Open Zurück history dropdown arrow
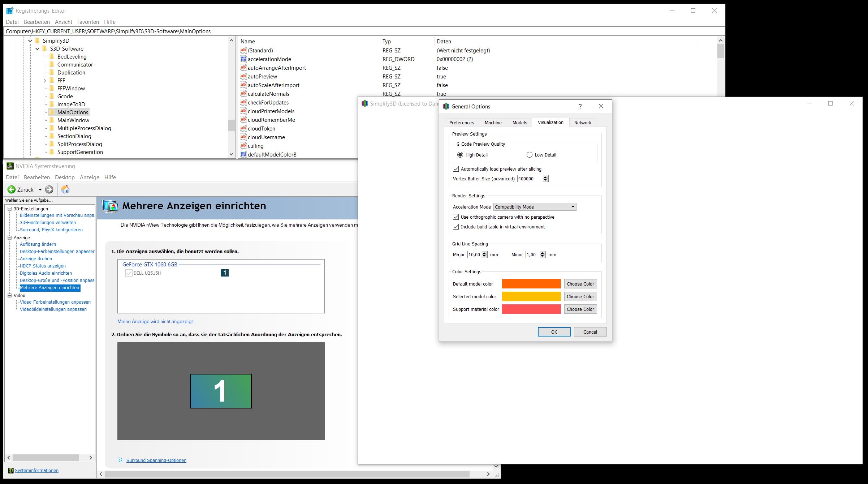The image size is (868, 484). click(x=40, y=189)
